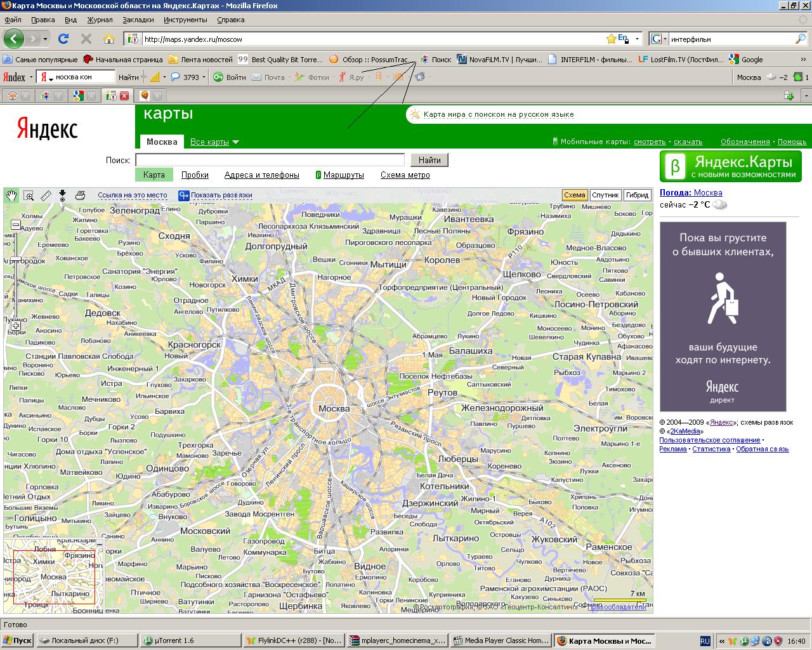Click the bookmark star in address bar
Image resolution: width=812 pixels, height=650 pixels.
pos(611,39)
